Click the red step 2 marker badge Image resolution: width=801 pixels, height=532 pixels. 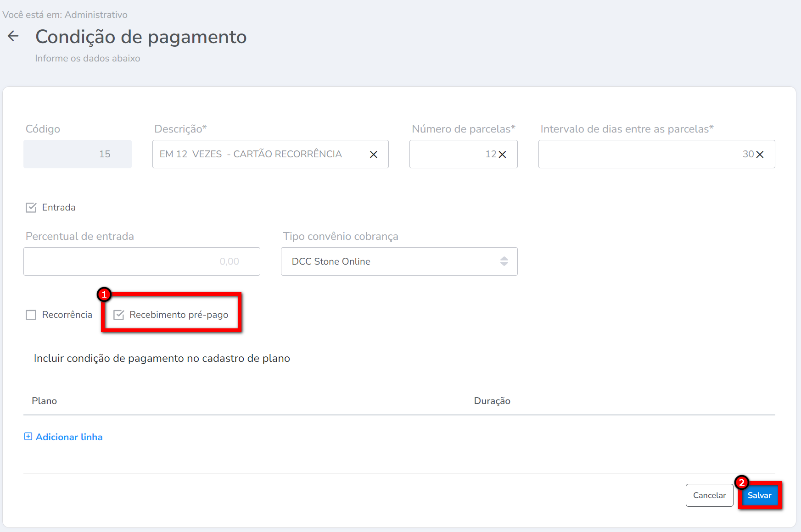coord(741,482)
